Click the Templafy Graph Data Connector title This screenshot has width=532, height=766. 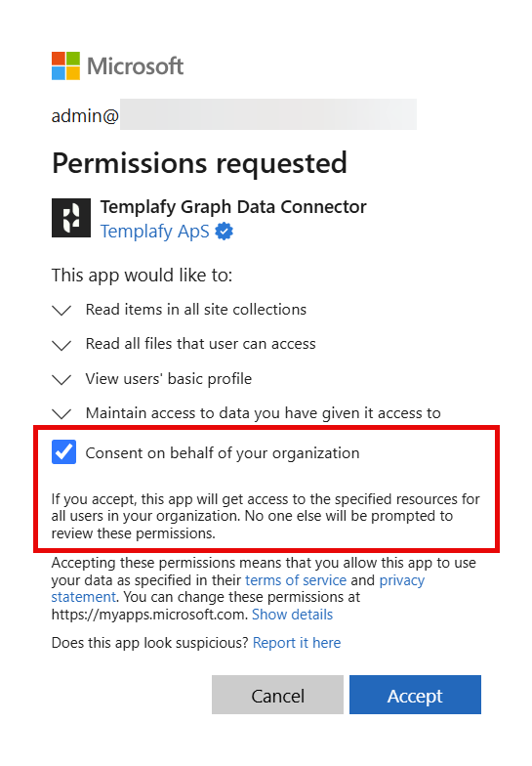(x=233, y=207)
